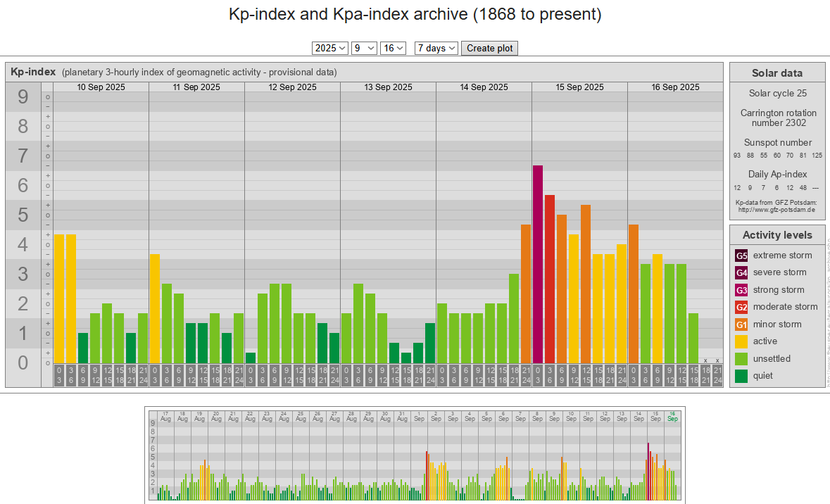Click the '17 Aug' label in overview chart
The image size is (830, 504).
coord(165,416)
